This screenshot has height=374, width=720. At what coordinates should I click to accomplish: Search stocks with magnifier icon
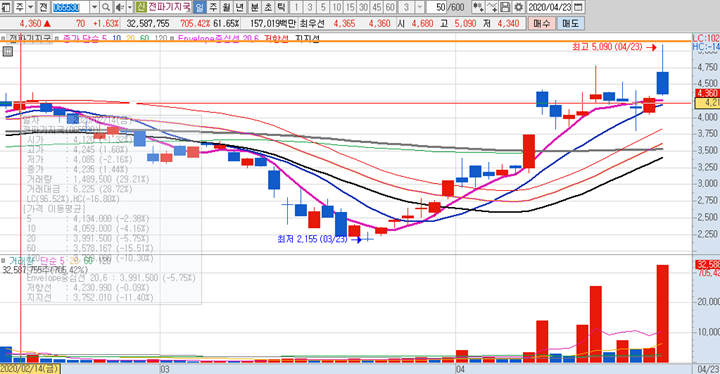106,7
